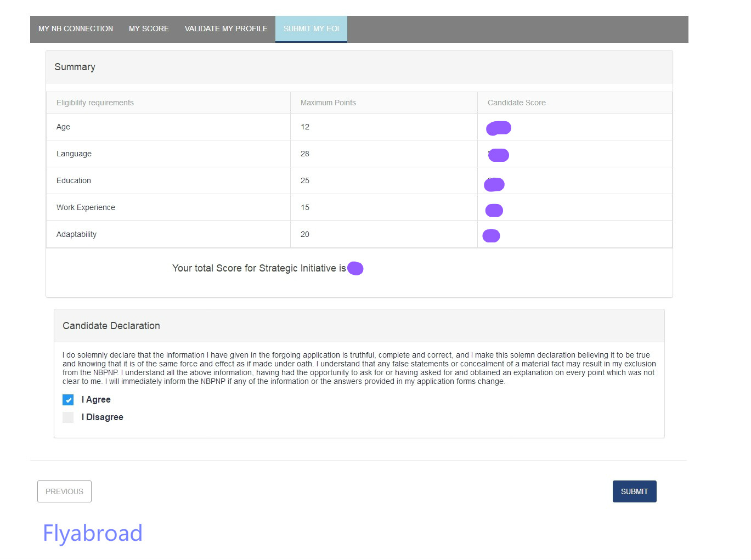Go back with the PREVIOUS button
The image size is (751, 560).
[64, 491]
